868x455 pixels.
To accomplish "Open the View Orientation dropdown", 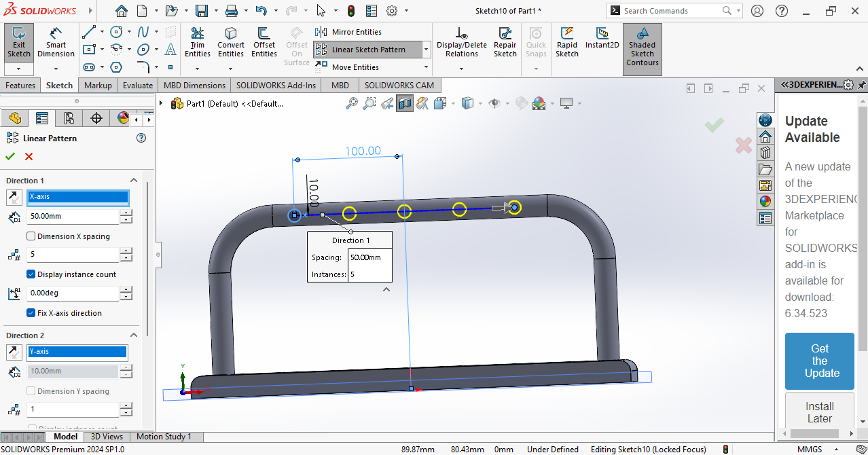I will tap(452, 104).
